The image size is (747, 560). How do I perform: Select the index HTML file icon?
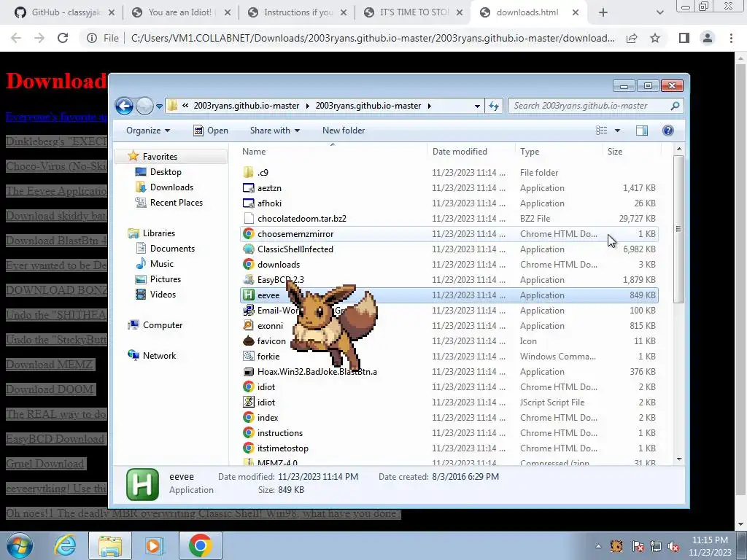[248, 417]
